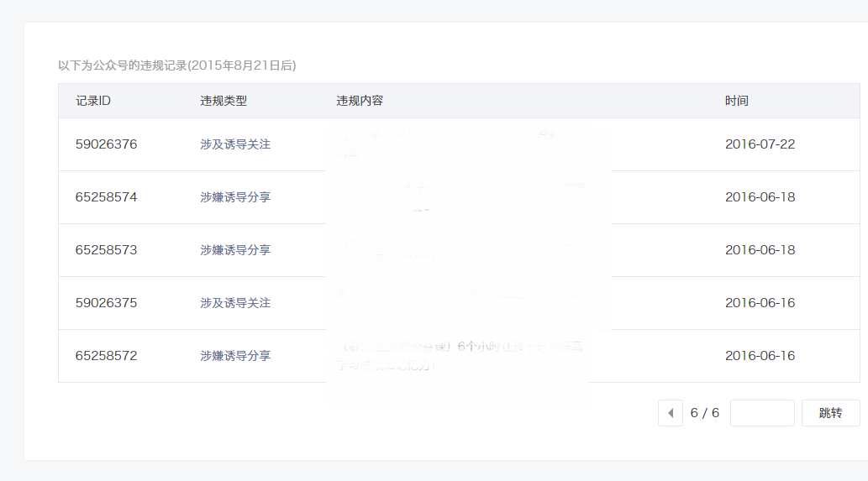Go to the previous page arrow

point(671,413)
